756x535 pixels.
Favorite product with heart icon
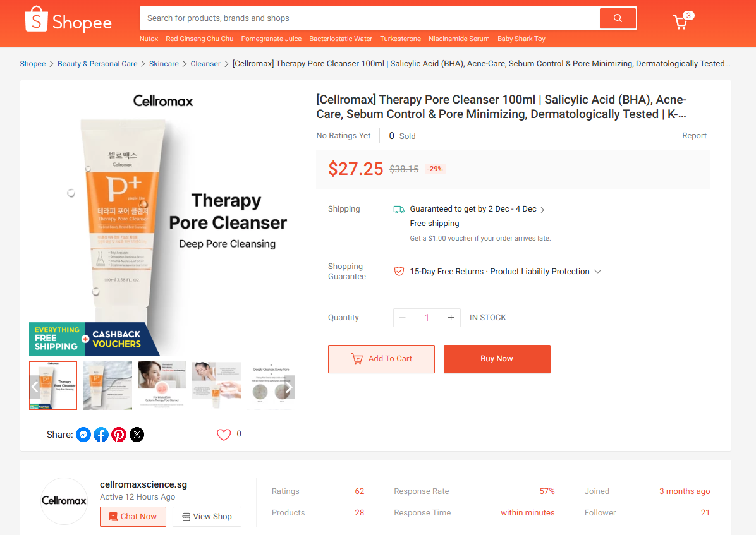[x=224, y=435]
